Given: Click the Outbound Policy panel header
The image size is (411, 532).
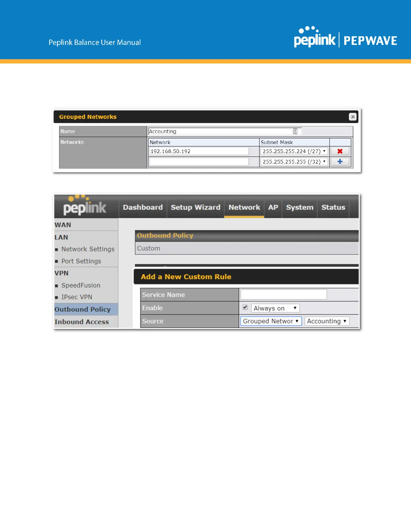Looking at the screenshot, I should coord(247,235).
